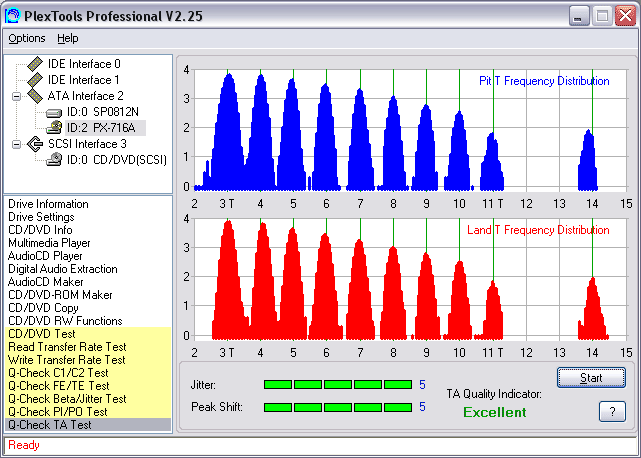Image resolution: width=641 pixels, height=458 pixels.
Task: Select Q-Check PI/PO Test
Action: pyautogui.click(x=88, y=412)
